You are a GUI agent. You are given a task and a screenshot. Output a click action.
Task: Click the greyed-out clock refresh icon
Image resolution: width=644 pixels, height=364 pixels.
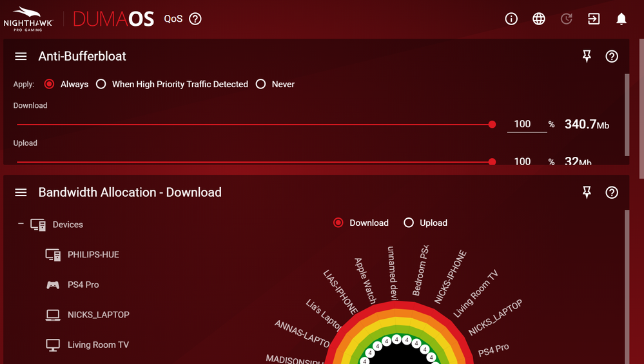(x=567, y=19)
